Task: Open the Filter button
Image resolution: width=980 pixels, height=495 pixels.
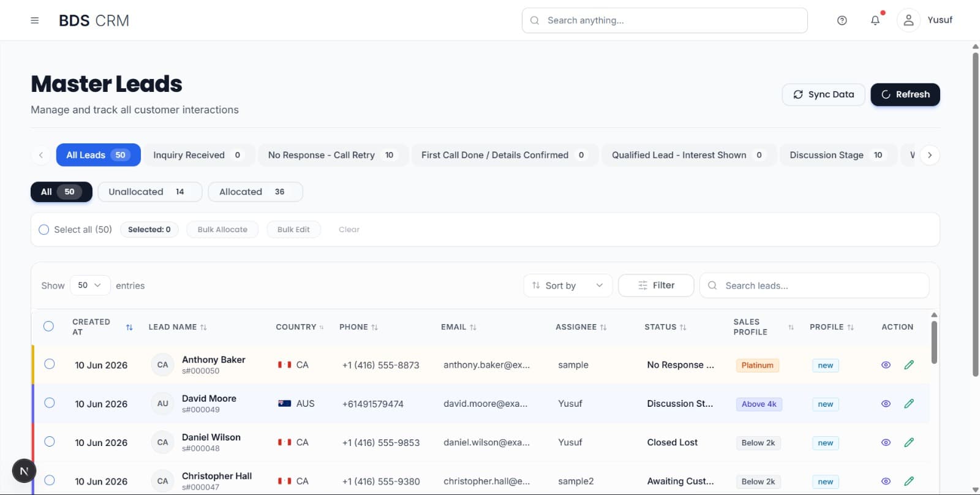Action: [656, 285]
